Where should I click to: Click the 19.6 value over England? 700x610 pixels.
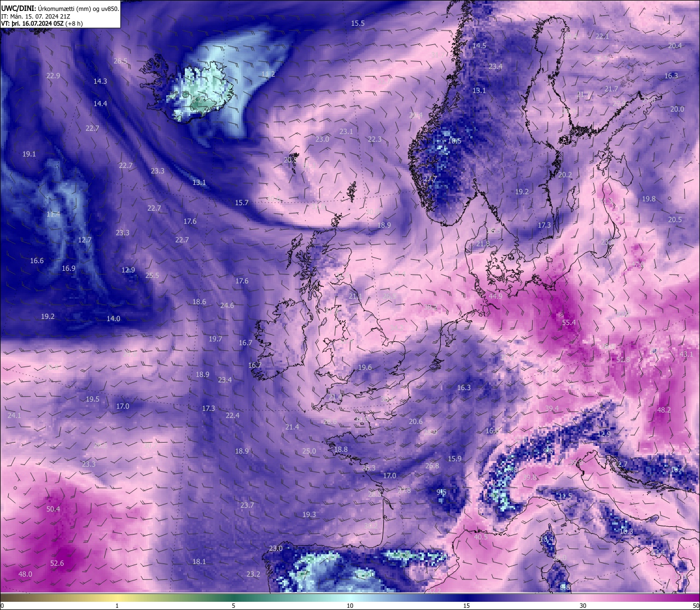[365, 367]
